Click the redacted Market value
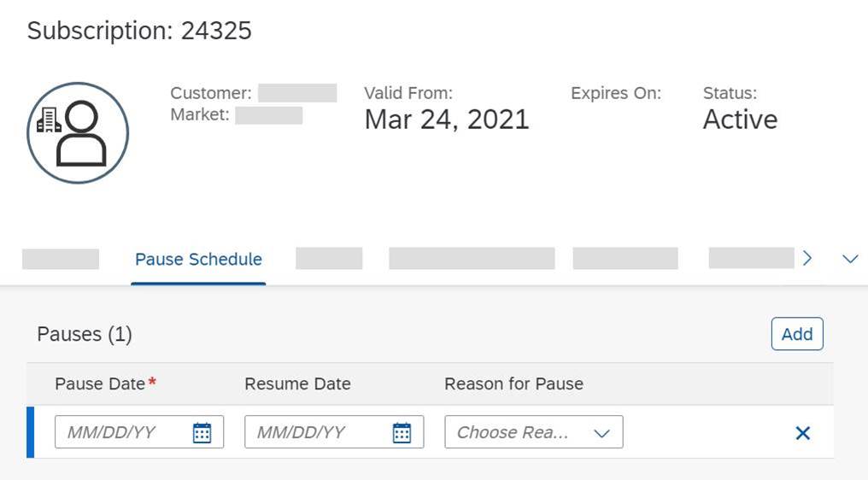The image size is (868, 480). tap(268, 114)
